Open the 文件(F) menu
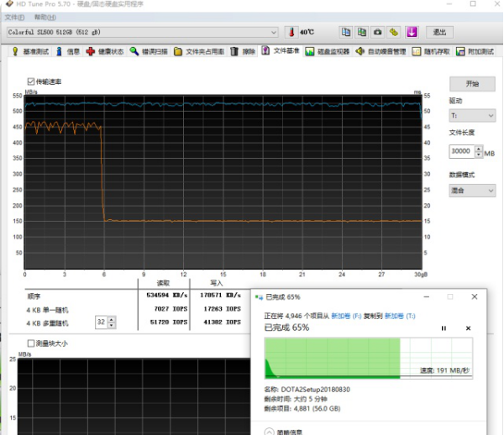The image size is (504, 435). [x=14, y=17]
